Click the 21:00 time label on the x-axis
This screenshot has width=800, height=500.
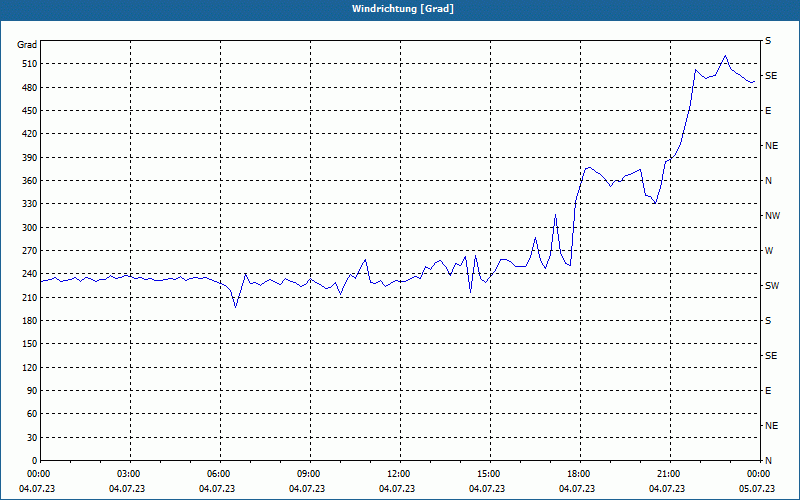click(x=669, y=474)
